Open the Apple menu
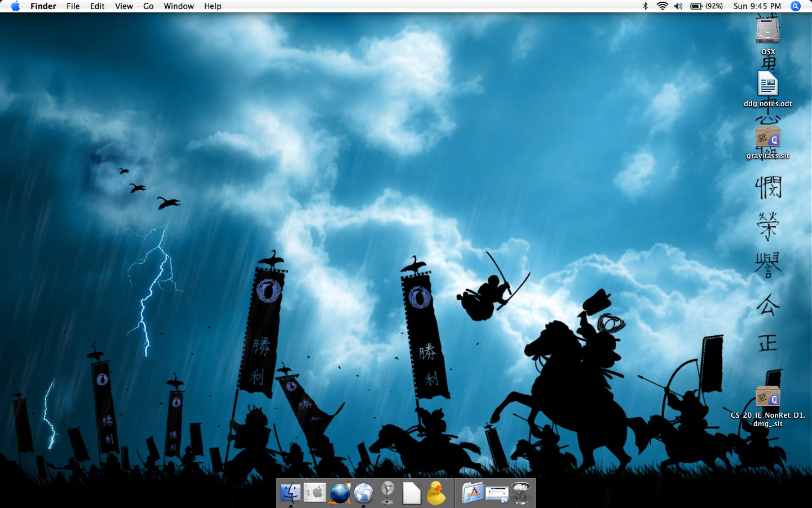Image resolution: width=812 pixels, height=508 pixels. click(15, 6)
